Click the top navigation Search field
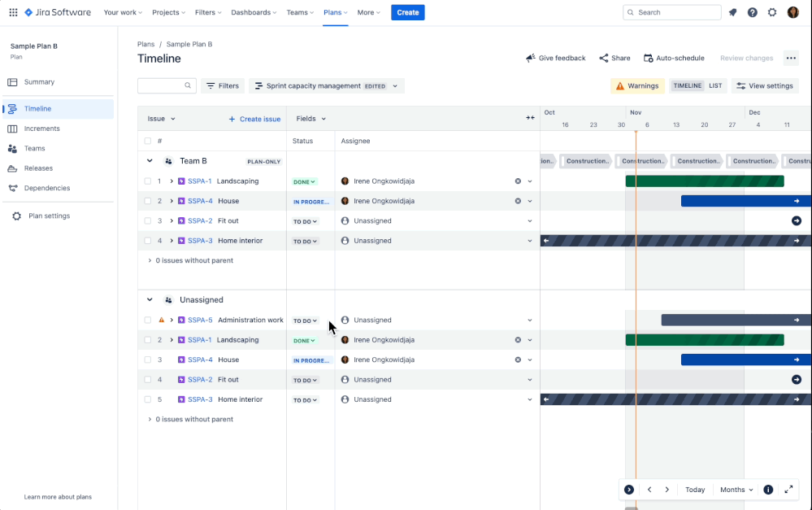The height and width of the screenshot is (510, 812). click(x=671, y=12)
